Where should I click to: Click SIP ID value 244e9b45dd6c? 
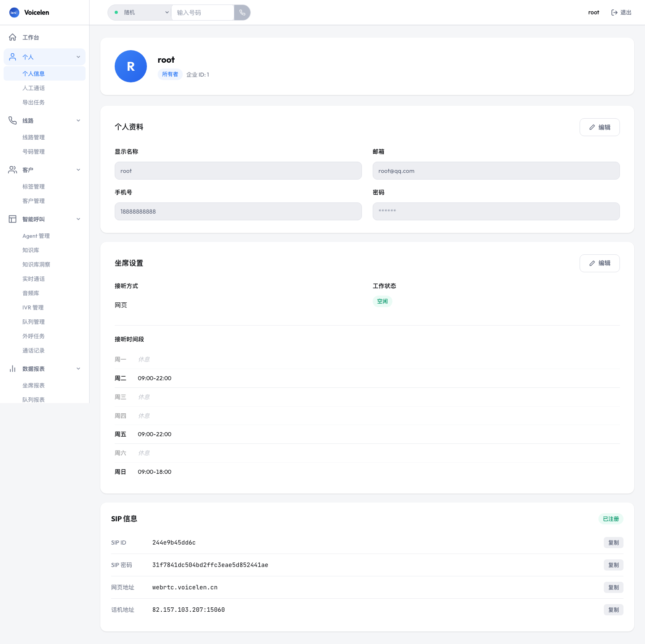(174, 543)
